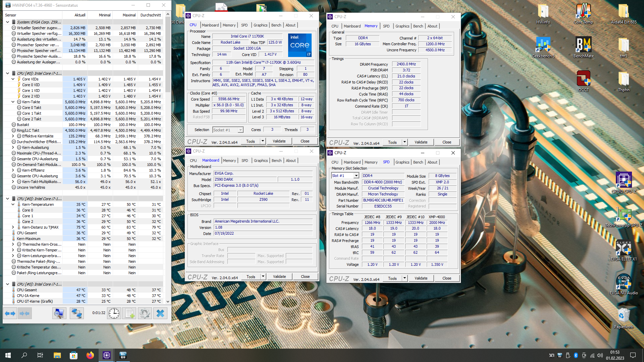The width and height of the screenshot is (644, 362).
Task: Open Graphics tab in the CPU-Z Memory window
Action: pyautogui.click(x=402, y=26)
